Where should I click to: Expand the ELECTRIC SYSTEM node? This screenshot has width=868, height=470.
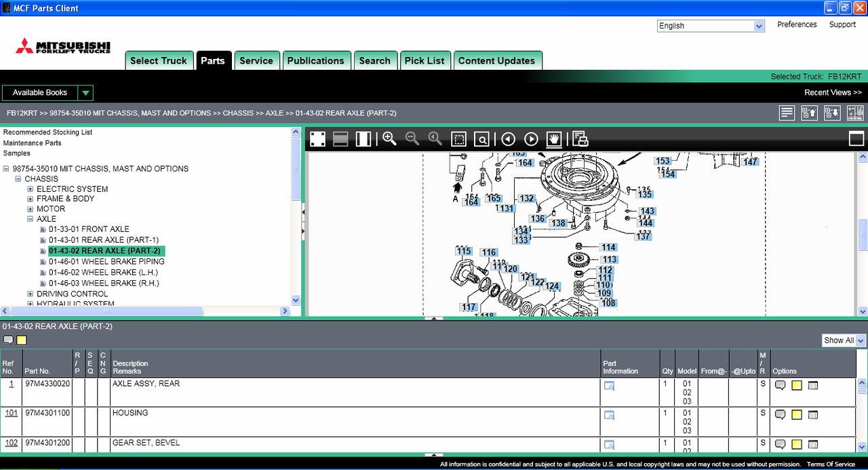(31, 189)
